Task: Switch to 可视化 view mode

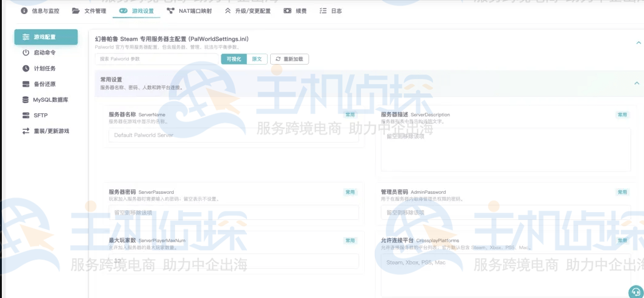Action: 234,59
